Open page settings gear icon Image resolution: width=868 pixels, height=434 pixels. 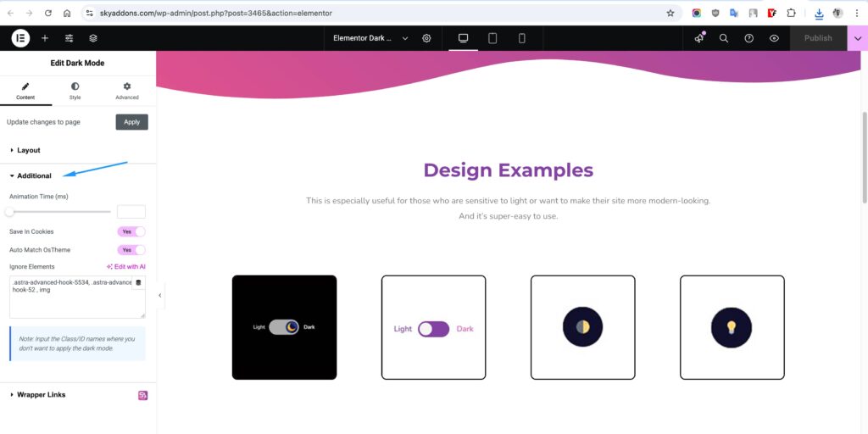[427, 38]
